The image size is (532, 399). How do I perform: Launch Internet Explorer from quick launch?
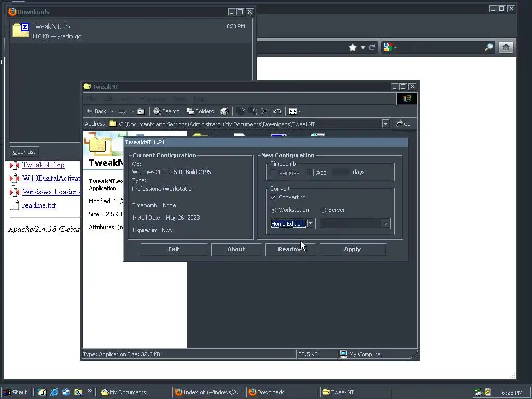(54, 392)
